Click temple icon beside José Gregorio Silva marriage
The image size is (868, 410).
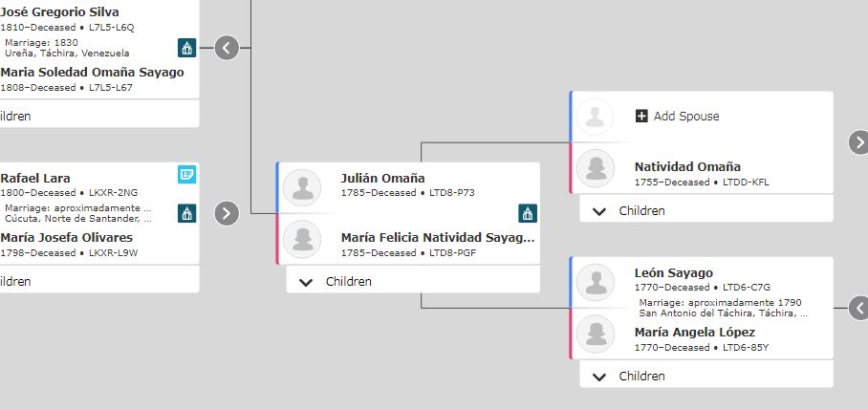click(187, 48)
